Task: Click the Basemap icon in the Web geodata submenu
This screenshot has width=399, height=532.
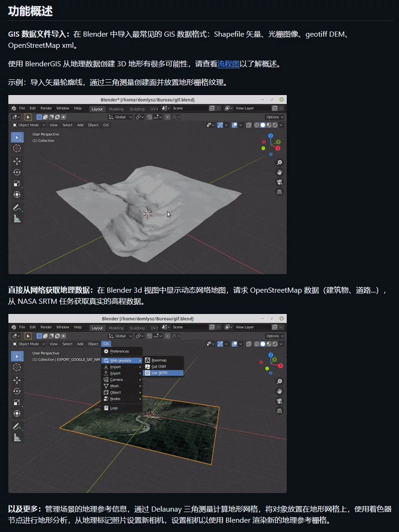Action: [148, 360]
